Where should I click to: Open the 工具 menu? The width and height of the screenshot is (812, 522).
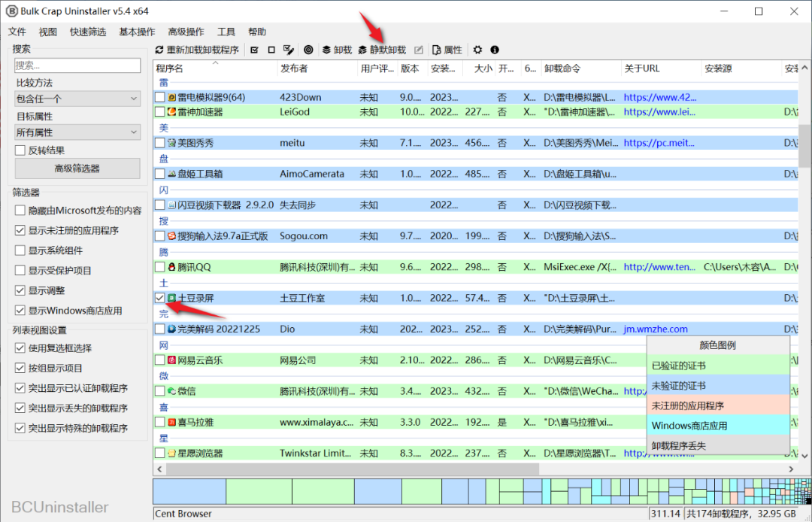coord(226,32)
